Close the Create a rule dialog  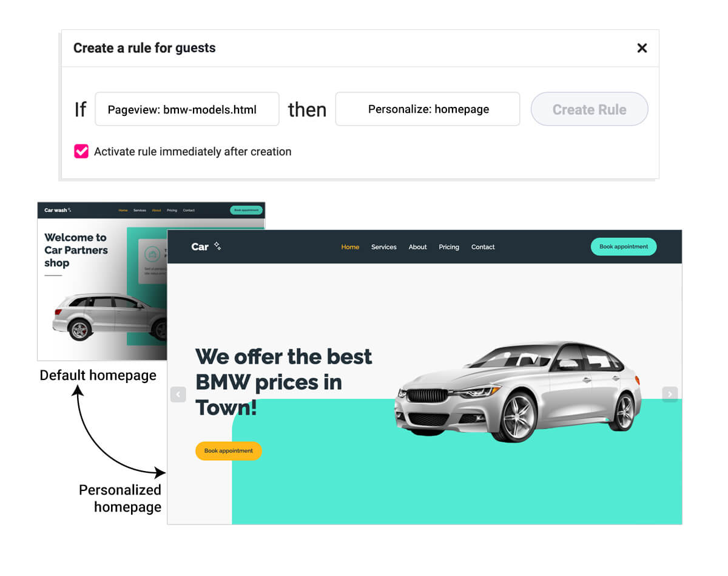pyautogui.click(x=642, y=48)
